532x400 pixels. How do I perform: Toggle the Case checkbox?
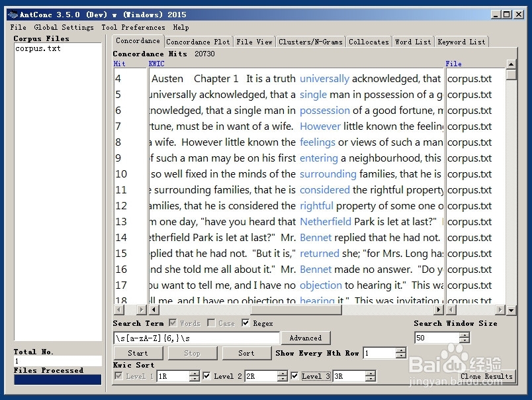coord(211,323)
